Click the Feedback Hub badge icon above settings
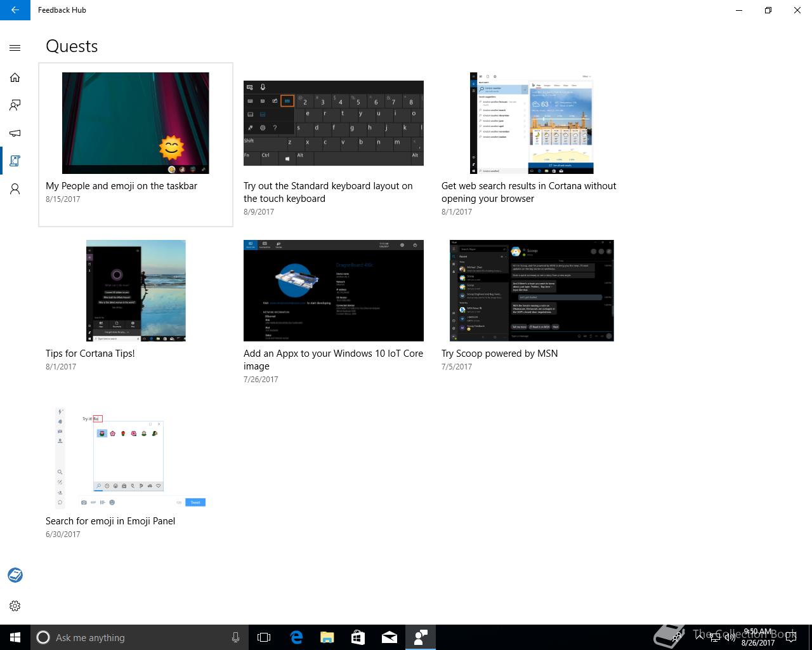Image resolution: width=812 pixels, height=650 pixels. [x=15, y=575]
